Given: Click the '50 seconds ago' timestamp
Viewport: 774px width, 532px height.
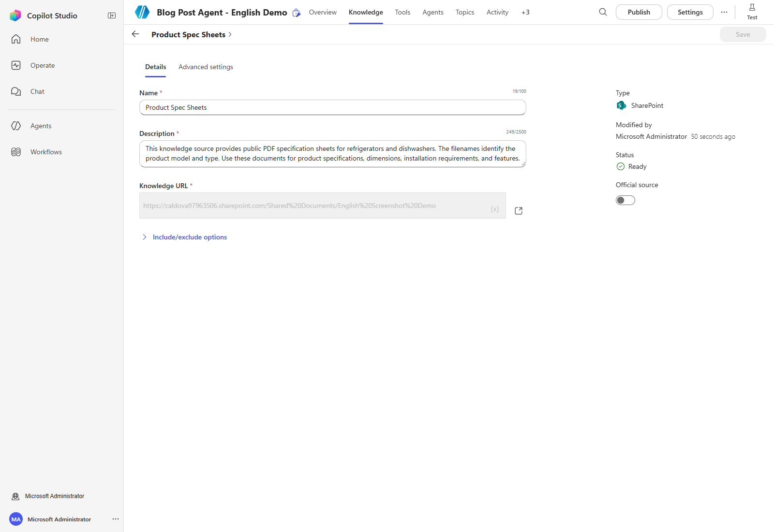Looking at the screenshot, I should (x=713, y=137).
